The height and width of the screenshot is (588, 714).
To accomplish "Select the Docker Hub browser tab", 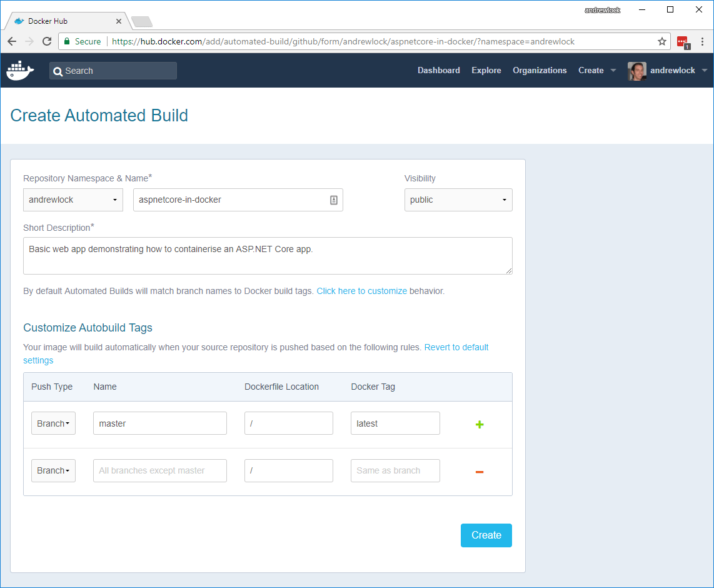I will tap(68, 21).
